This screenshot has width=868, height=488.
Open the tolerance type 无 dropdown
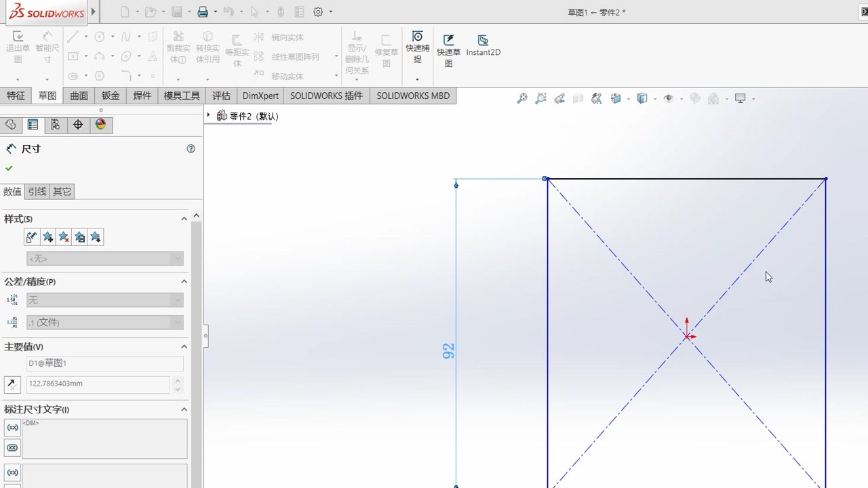(105, 300)
